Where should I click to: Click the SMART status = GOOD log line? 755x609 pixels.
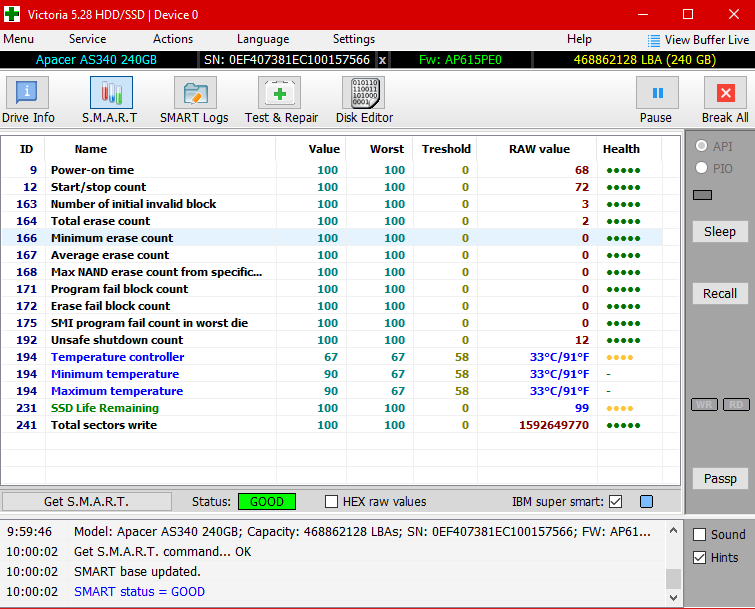pyautogui.click(x=139, y=592)
